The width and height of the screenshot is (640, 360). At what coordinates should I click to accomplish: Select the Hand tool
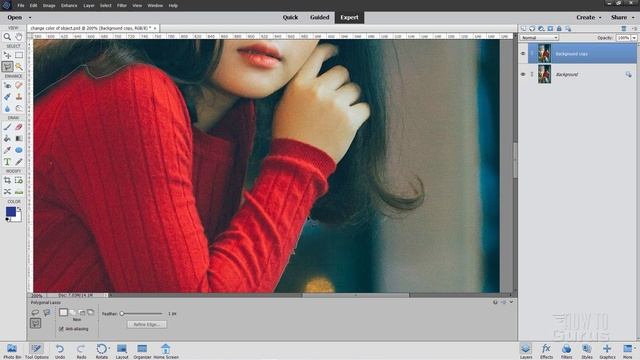coord(19,37)
